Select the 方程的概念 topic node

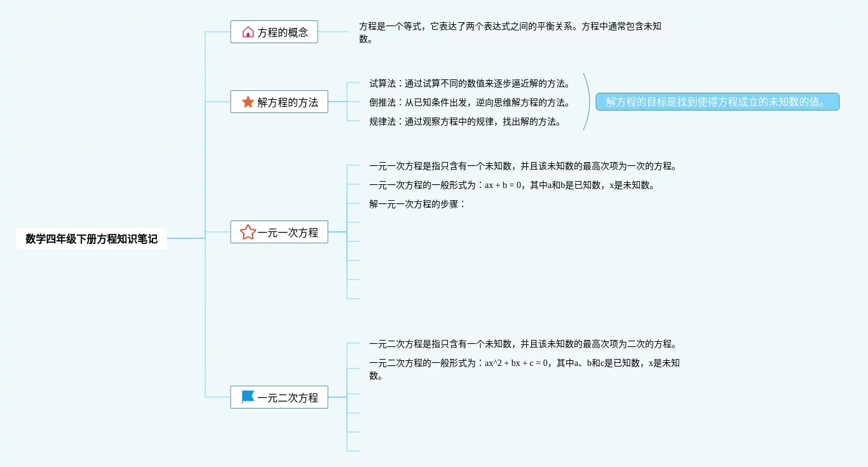282,32
